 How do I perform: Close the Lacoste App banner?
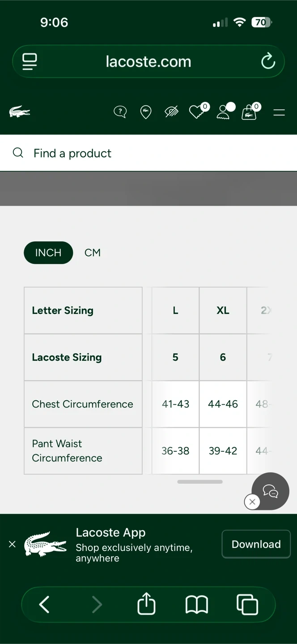(12, 544)
